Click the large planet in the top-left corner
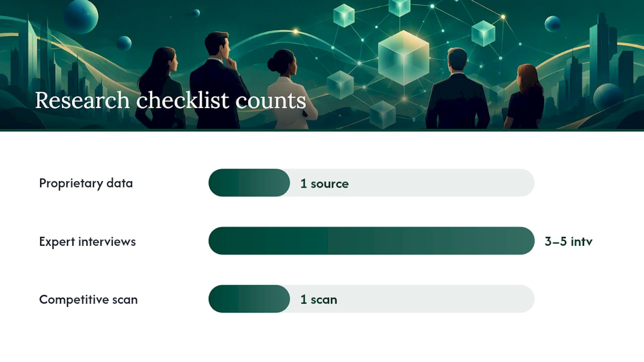644x362 pixels. click(81, 16)
